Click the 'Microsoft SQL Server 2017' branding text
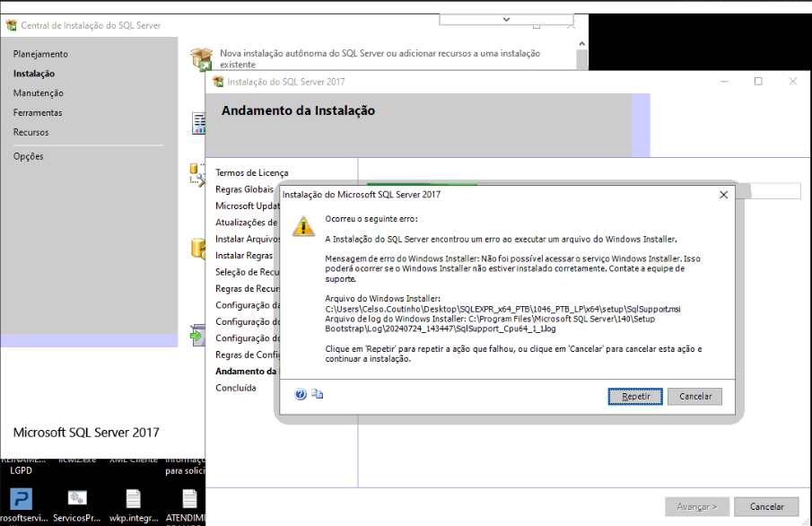This screenshot has height=526, width=812. pos(86,433)
